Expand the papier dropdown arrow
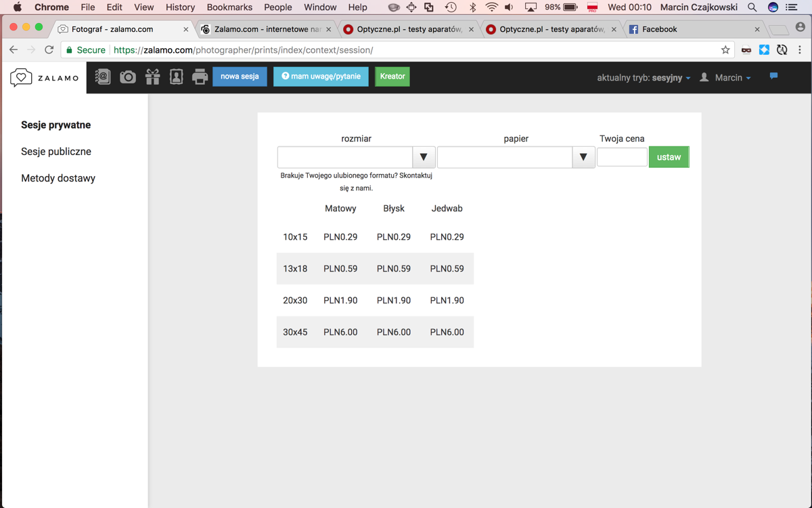The image size is (812, 508). (583, 157)
